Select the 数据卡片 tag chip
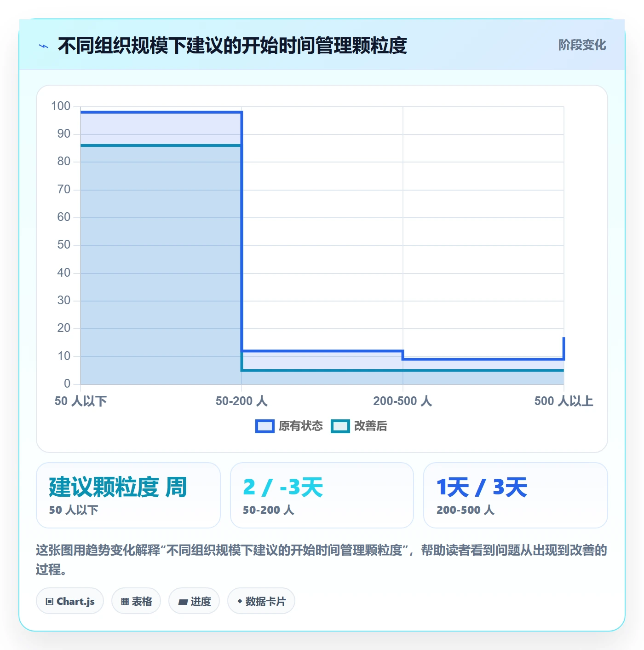The image size is (644, 650). 261,601
